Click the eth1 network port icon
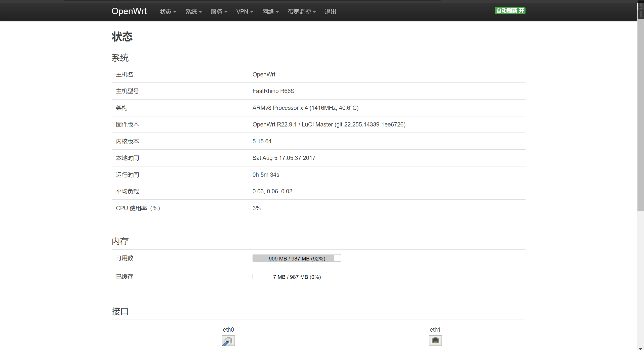Image resolution: width=644 pixels, height=350 pixels. [435, 341]
